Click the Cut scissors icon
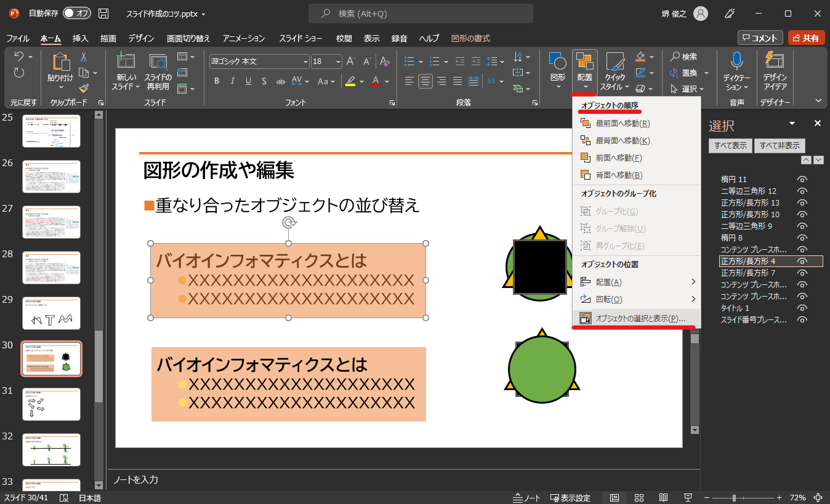This screenshot has width=830, height=504. point(84,57)
